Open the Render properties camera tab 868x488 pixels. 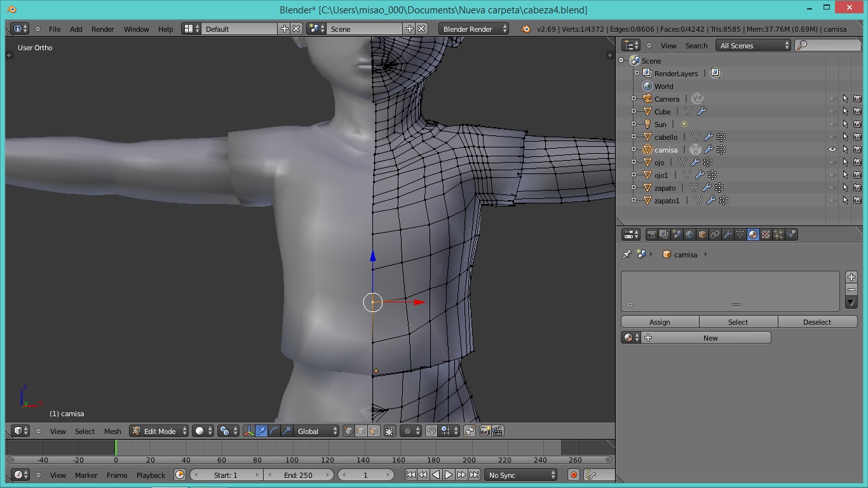pyautogui.click(x=651, y=234)
